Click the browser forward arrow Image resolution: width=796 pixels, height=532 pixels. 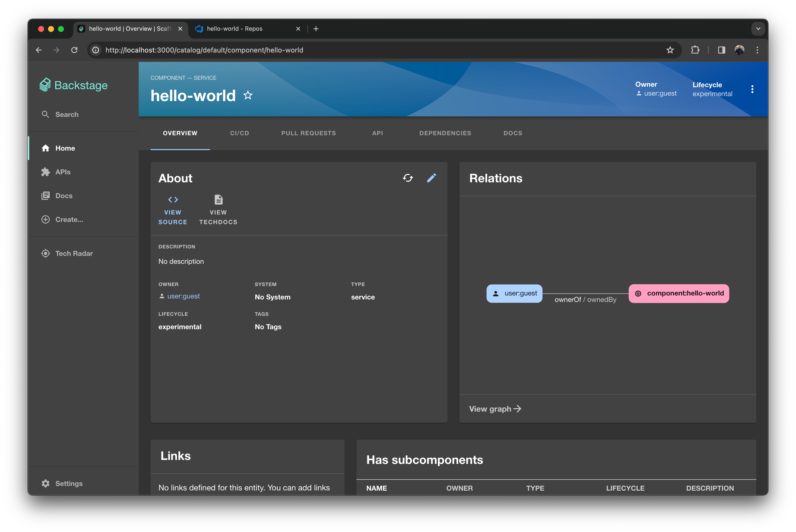[56, 50]
